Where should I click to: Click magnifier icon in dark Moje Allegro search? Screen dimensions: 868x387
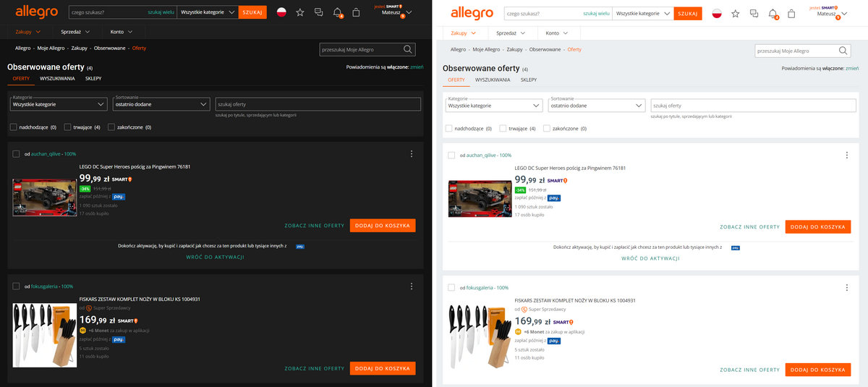[x=409, y=50]
